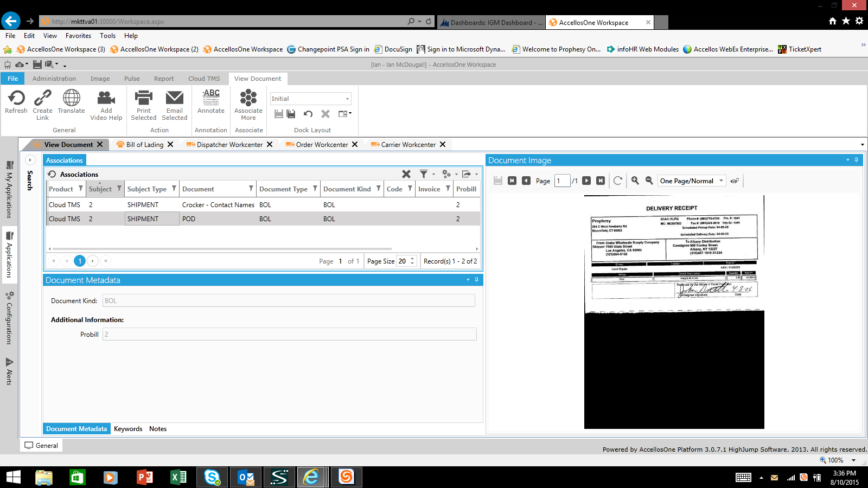Jump to last page of document image
The width and height of the screenshot is (868, 488).
pos(601,181)
